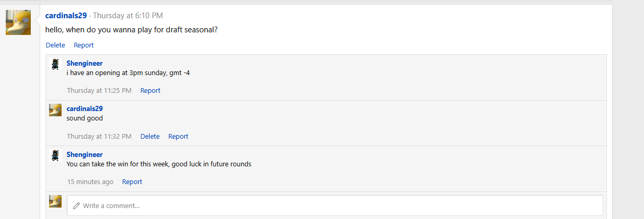Report the "take the win" comment

click(x=132, y=182)
